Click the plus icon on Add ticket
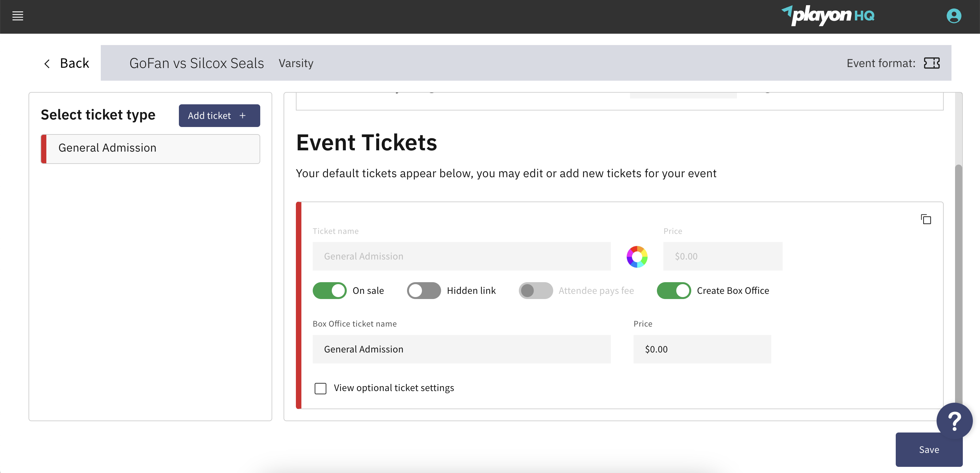Viewport: 980px width, 473px height. coord(242,116)
